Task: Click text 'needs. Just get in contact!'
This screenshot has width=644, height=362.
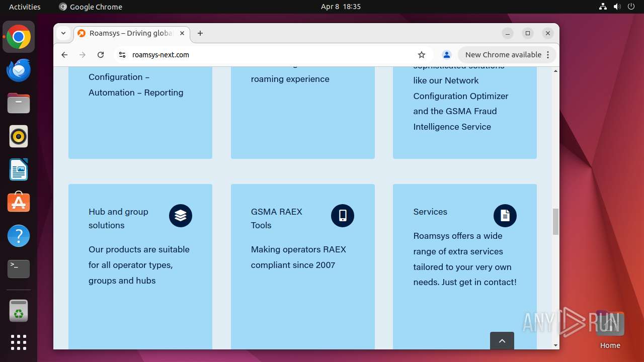Action: [465, 282]
